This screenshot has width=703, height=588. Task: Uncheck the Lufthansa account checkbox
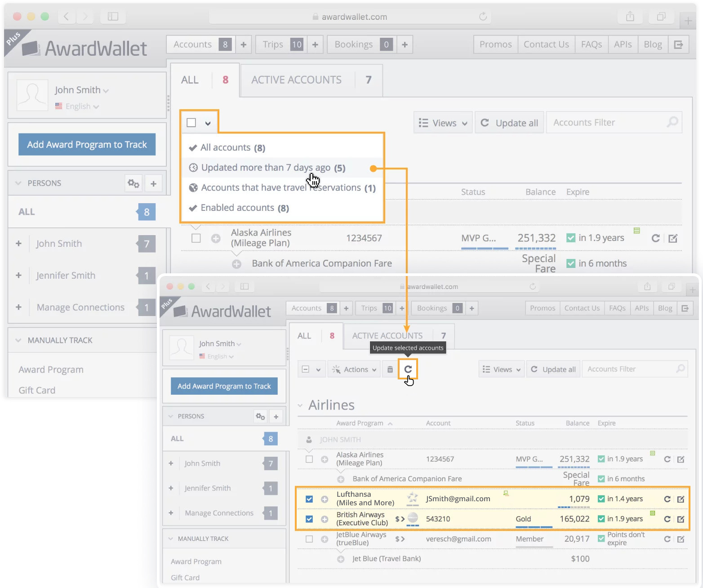pos(309,499)
